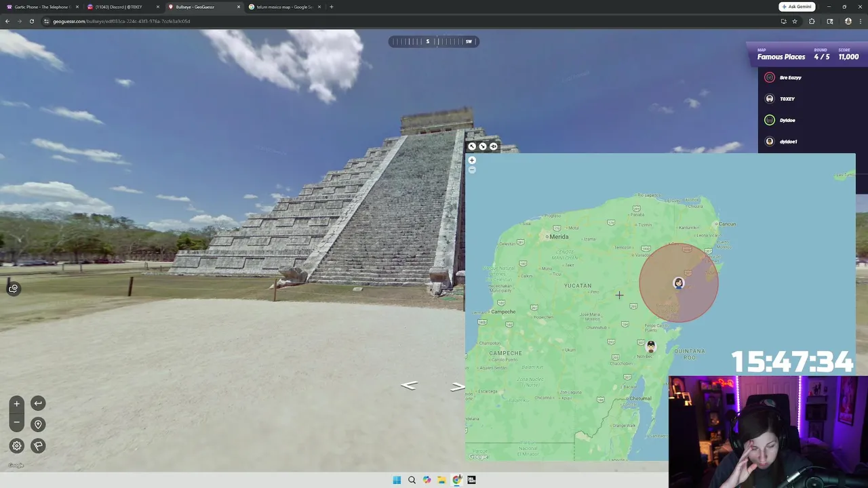Move along the right street view arrow
Image resolution: width=868 pixels, height=488 pixels.
pyautogui.click(x=458, y=386)
